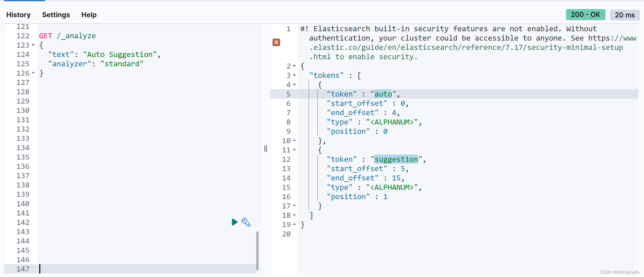
Task: Place cursor on empty editor line 147
Action: coord(146,269)
